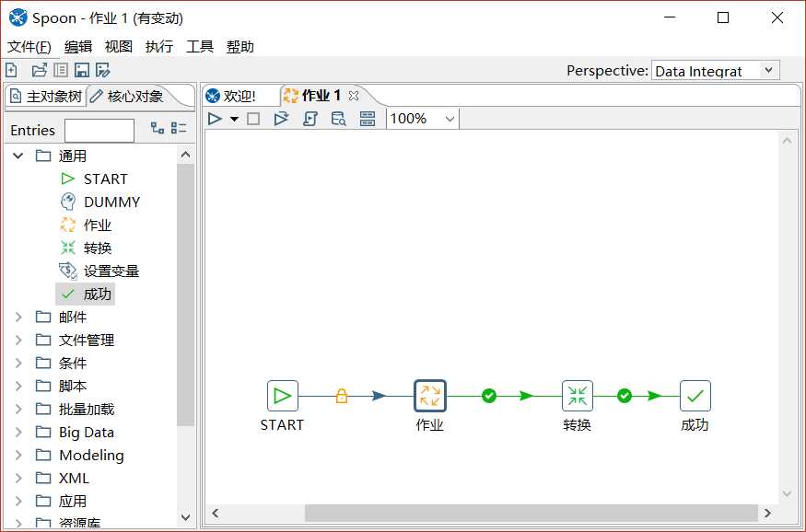806x532 pixels.
Task: Expand the 脚本 folder
Action: (18, 386)
